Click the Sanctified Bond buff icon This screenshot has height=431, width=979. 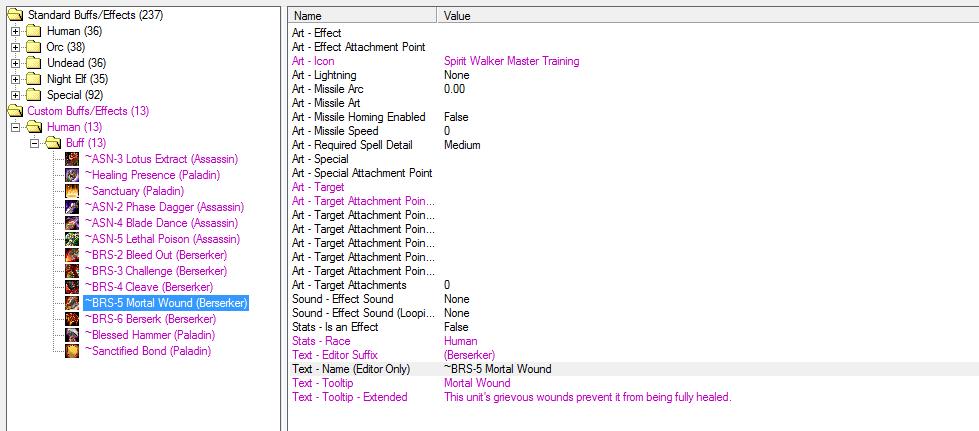pos(72,352)
